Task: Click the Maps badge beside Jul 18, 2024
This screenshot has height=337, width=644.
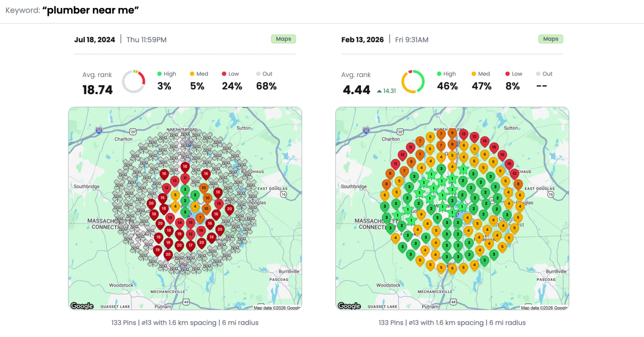Action: 283,39
